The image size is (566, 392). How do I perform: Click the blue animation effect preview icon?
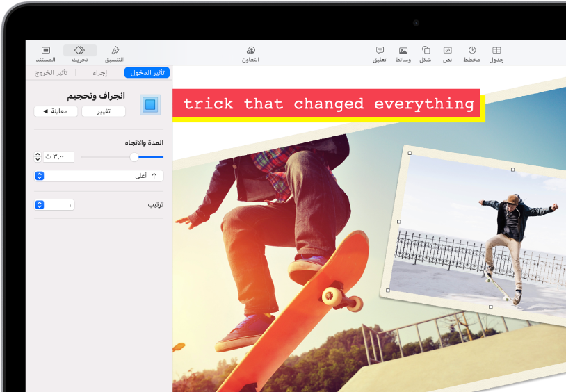point(150,105)
